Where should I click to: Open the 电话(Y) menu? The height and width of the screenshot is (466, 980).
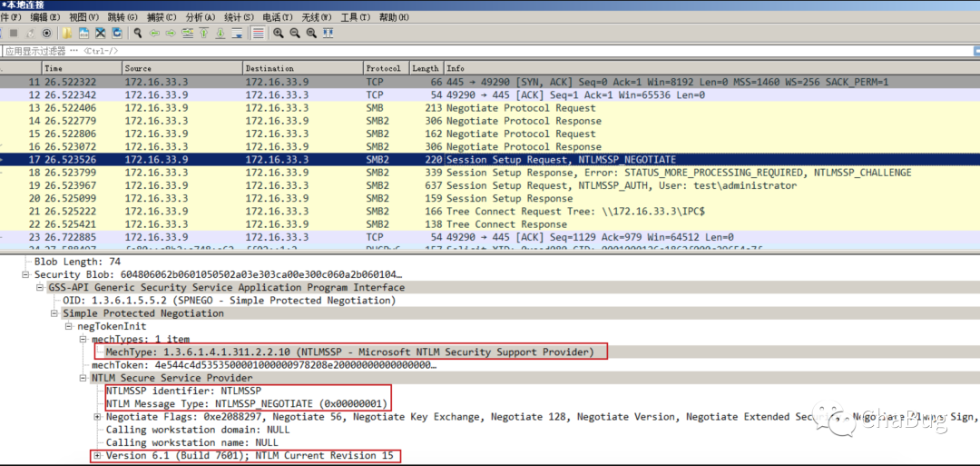279,17
